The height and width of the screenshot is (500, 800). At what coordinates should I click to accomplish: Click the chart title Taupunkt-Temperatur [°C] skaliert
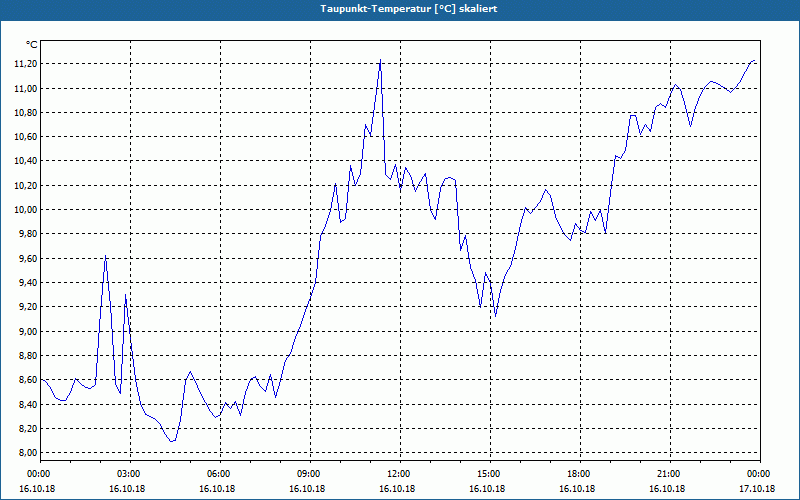409,9
